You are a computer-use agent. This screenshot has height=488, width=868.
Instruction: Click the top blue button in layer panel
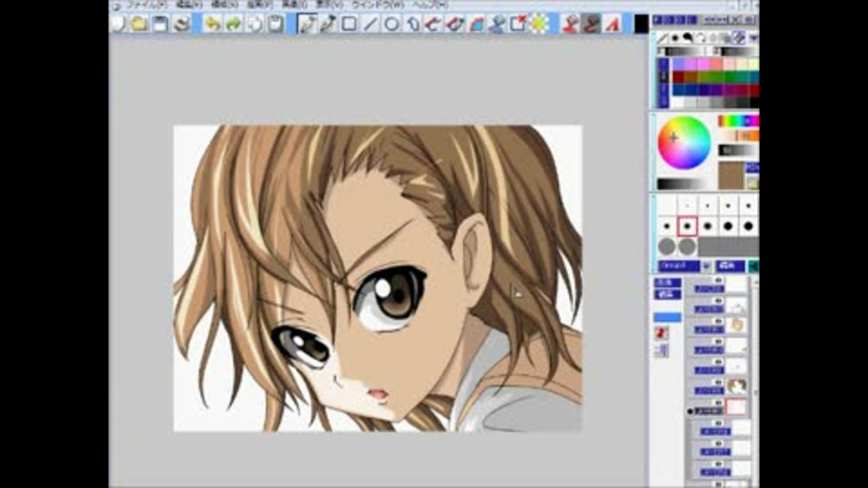click(x=667, y=283)
